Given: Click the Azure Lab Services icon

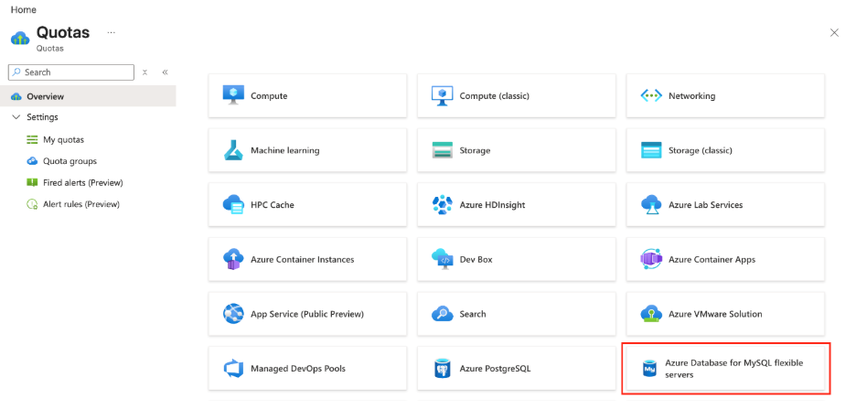Looking at the screenshot, I should click(651, 205).
